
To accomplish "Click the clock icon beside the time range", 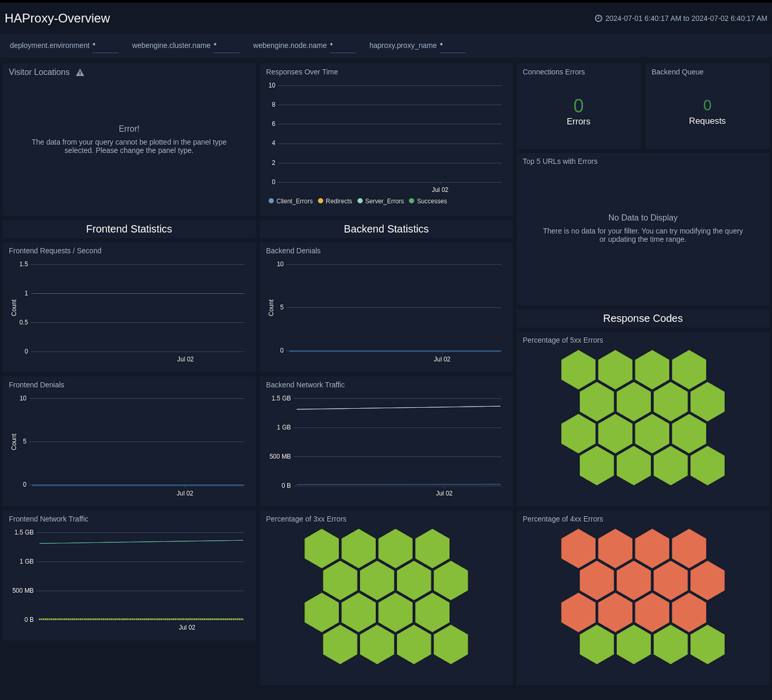I will (598, 19).
